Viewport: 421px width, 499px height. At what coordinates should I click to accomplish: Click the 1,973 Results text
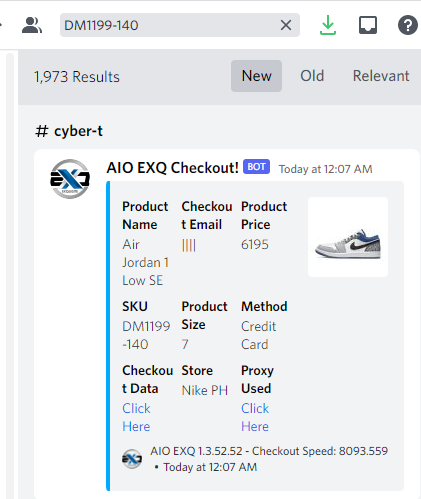77,77
